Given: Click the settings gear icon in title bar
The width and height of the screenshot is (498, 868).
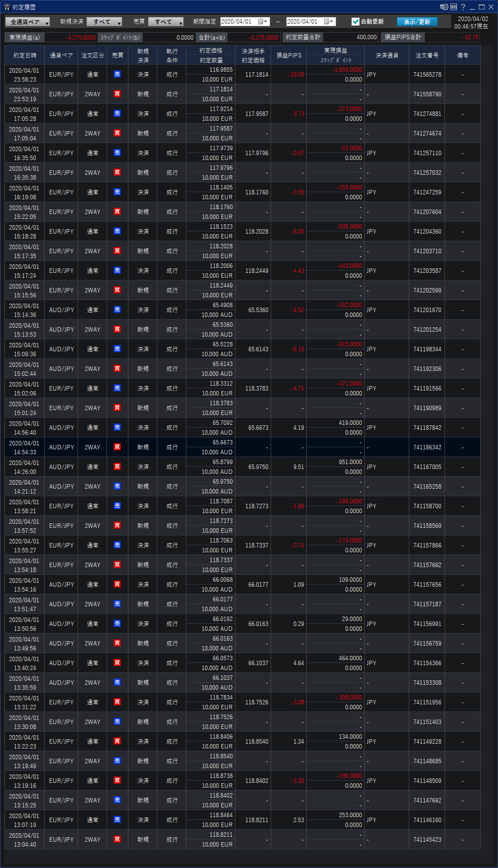Looking at the screenshot, I should [444, 7].
